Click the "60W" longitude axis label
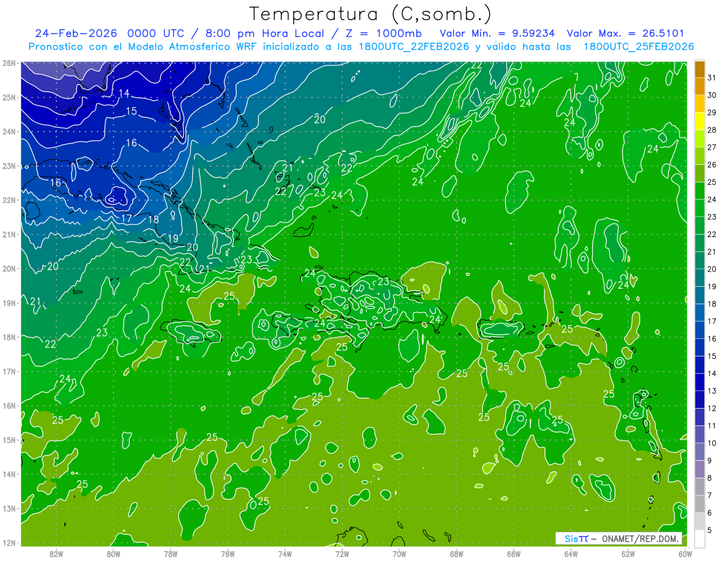The width and height of the screenshot is (728, 562). (684, 553)
